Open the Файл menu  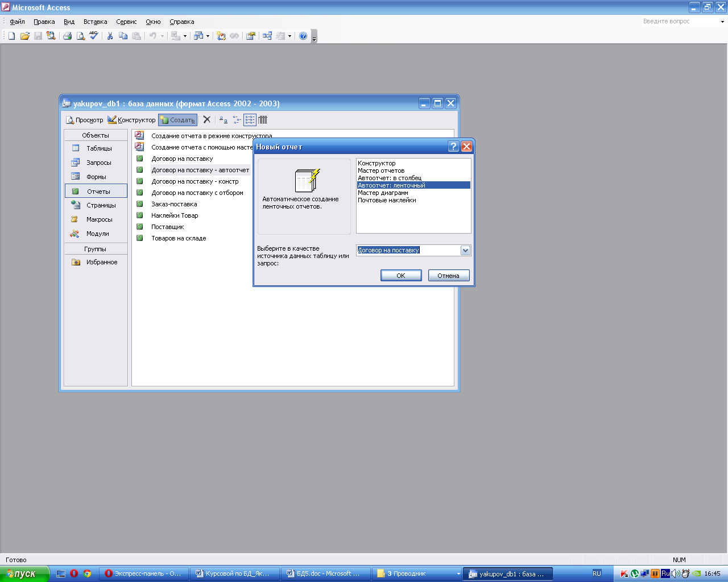coord(18,22)
